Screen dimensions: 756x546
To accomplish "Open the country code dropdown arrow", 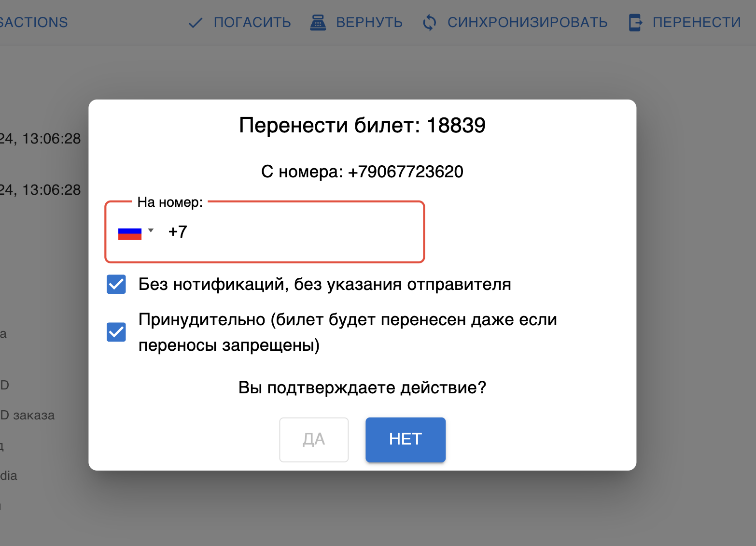I will 151,230.
